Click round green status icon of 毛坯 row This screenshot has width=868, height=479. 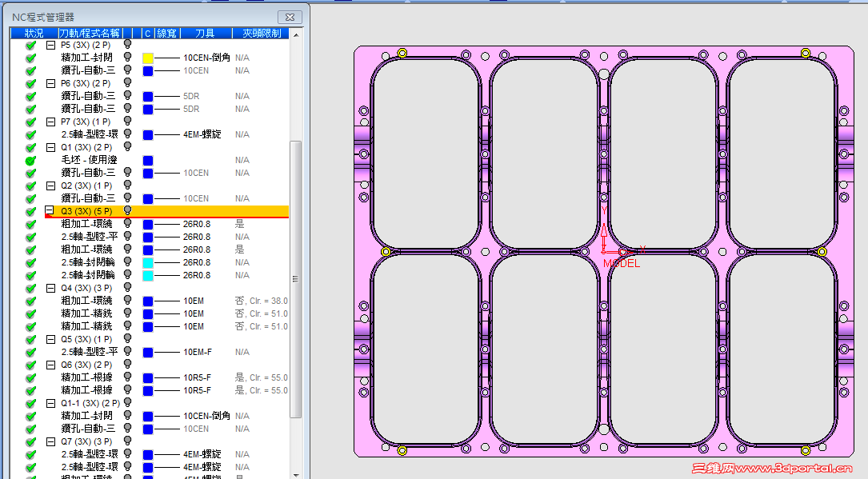point(31,161)
